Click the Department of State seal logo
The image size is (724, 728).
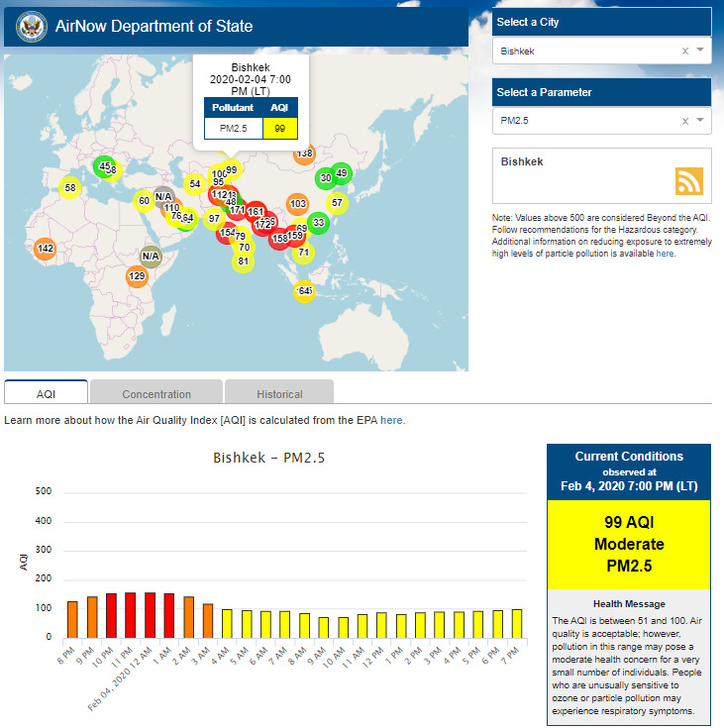(28, 27)
